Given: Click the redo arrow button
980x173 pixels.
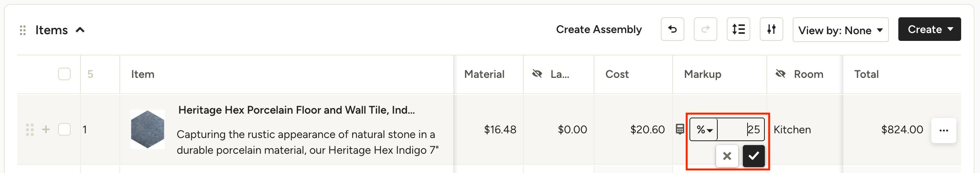Looking at the screenshot, I should [705, 29].
